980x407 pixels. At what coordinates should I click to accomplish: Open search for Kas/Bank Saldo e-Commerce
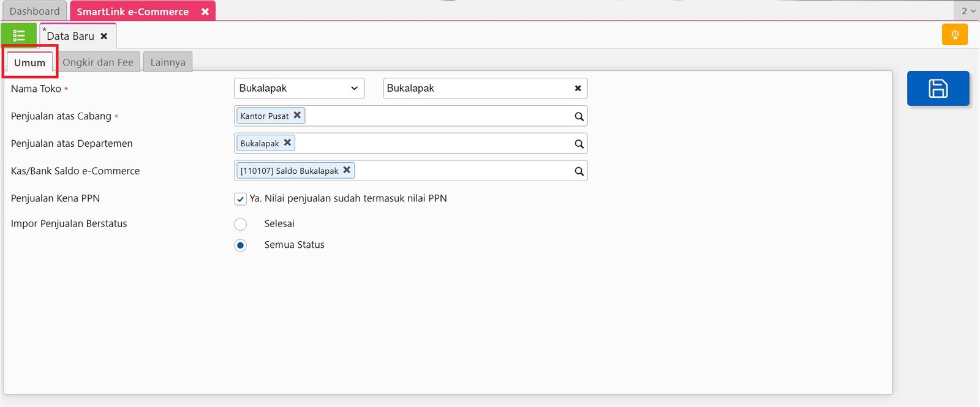pos(579,171)
